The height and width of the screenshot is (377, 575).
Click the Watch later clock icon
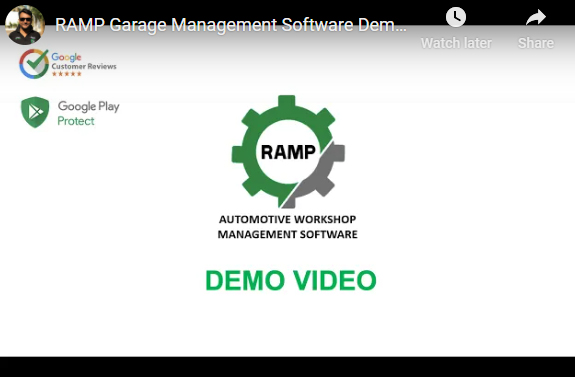456,17
